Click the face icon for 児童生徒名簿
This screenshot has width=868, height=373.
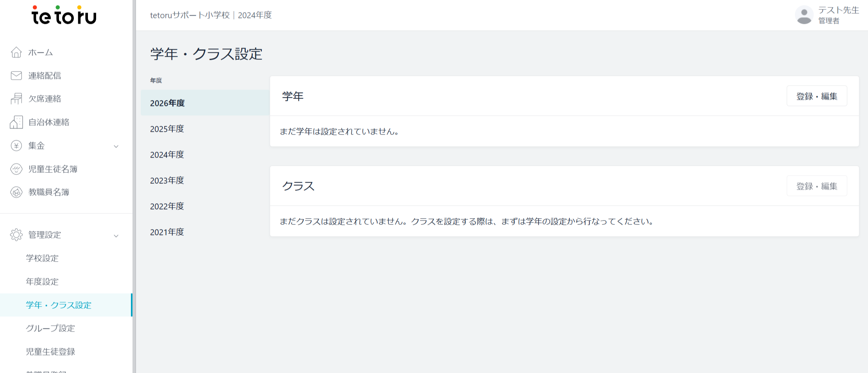[16, 169]
